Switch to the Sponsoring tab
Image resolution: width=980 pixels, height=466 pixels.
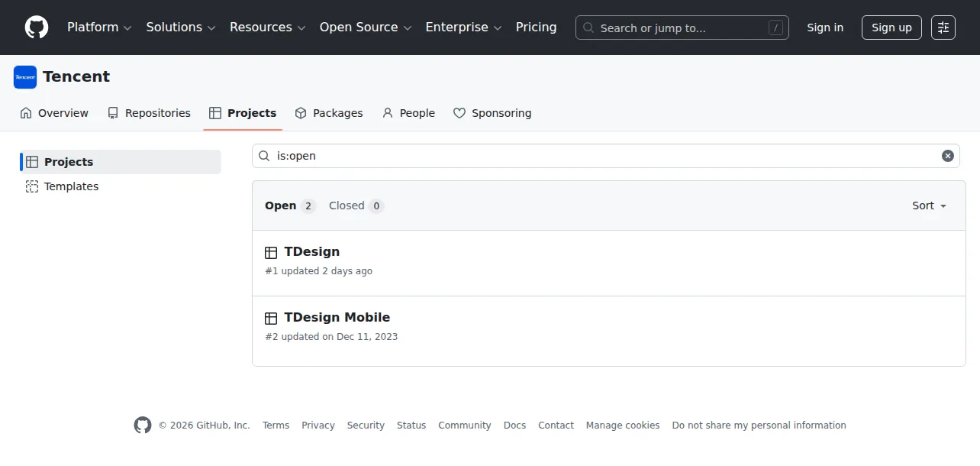(492, 113)
